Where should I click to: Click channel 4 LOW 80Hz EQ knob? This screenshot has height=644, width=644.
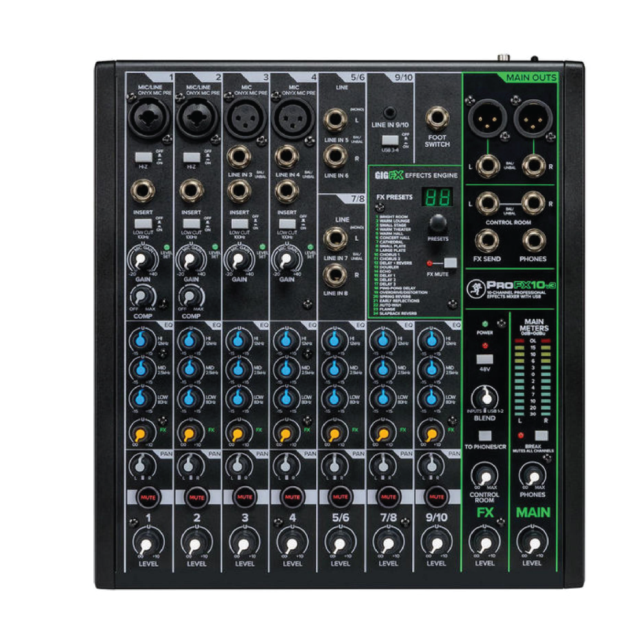(x=287, y=398)
